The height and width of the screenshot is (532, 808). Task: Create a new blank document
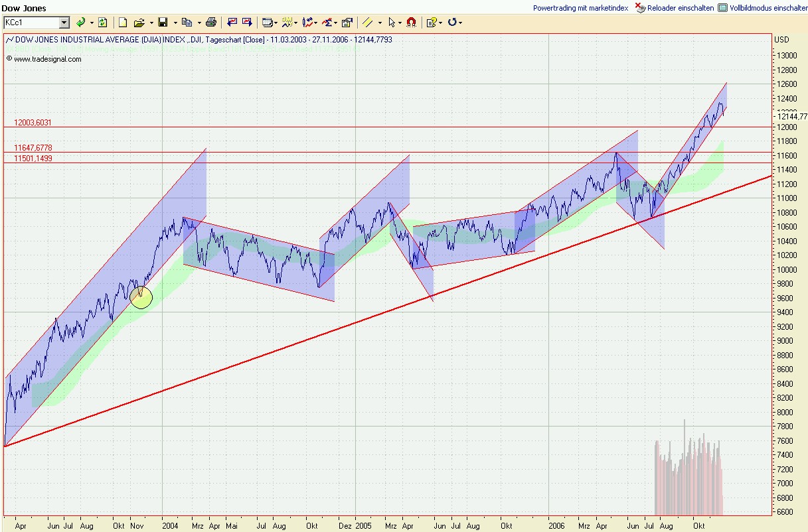123,23
